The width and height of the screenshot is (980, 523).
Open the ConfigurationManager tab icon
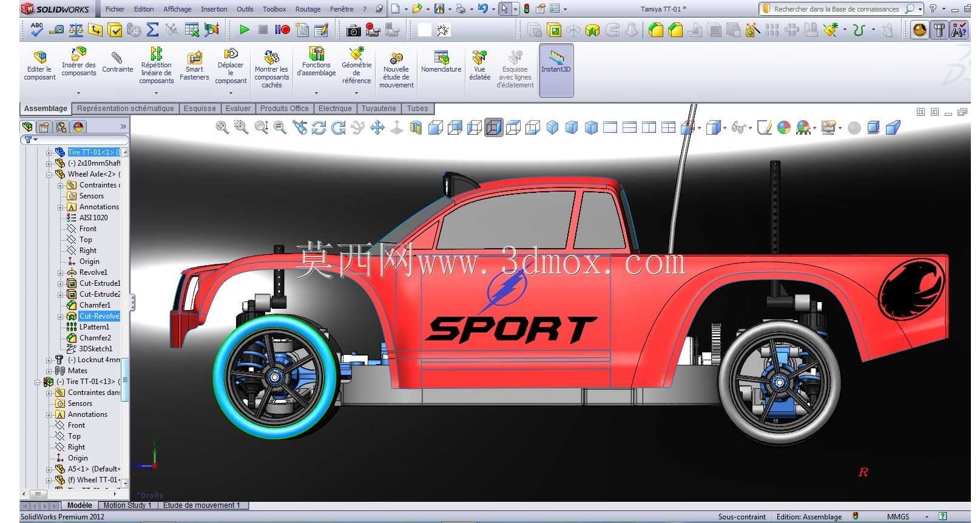61,127
